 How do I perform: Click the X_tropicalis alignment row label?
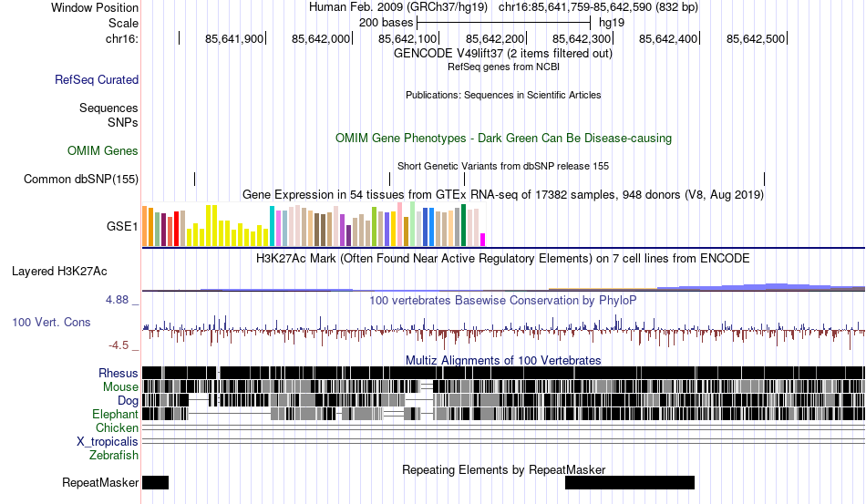click(108, 442)
